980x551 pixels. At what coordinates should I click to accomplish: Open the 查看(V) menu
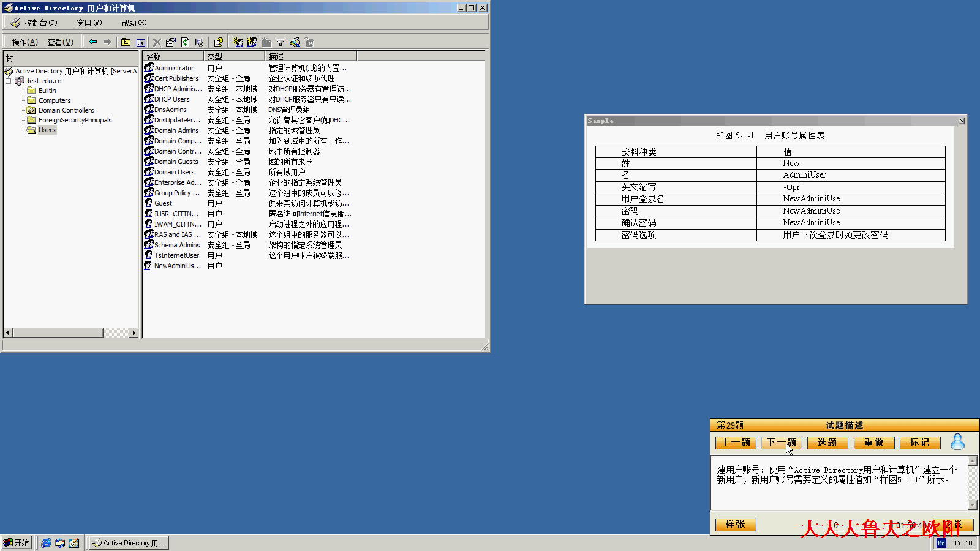point(60,42)
